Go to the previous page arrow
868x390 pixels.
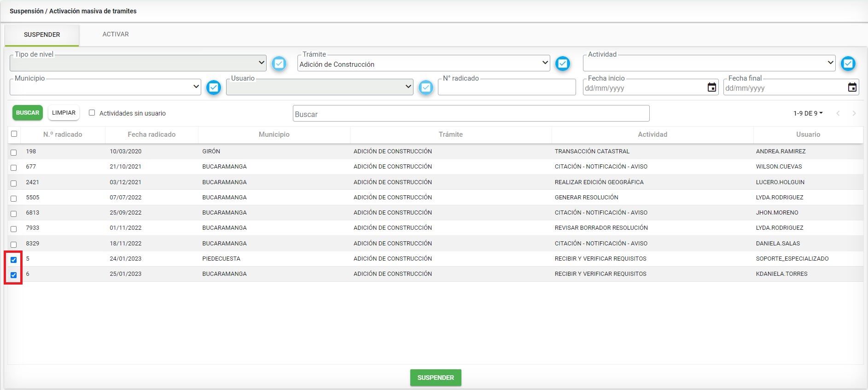pyautogui.click(x=838, y=113)
